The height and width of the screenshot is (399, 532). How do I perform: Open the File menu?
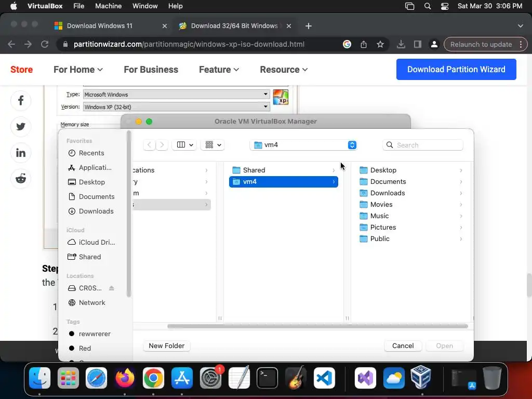79,6
